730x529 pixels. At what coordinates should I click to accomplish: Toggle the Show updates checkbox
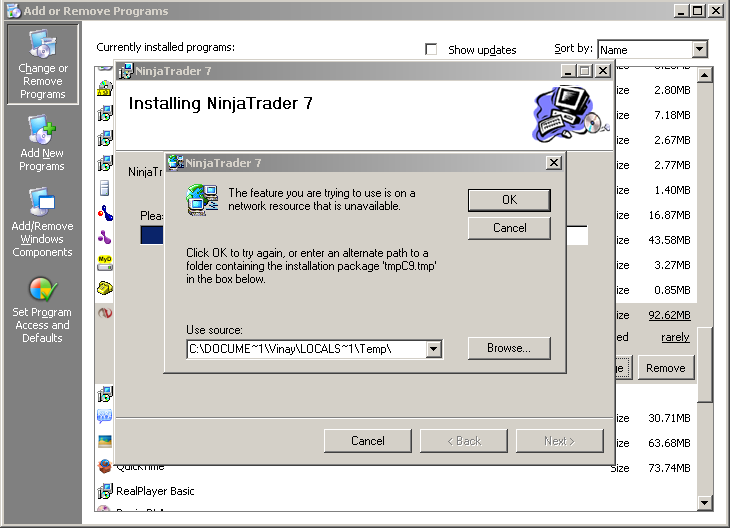431,49
